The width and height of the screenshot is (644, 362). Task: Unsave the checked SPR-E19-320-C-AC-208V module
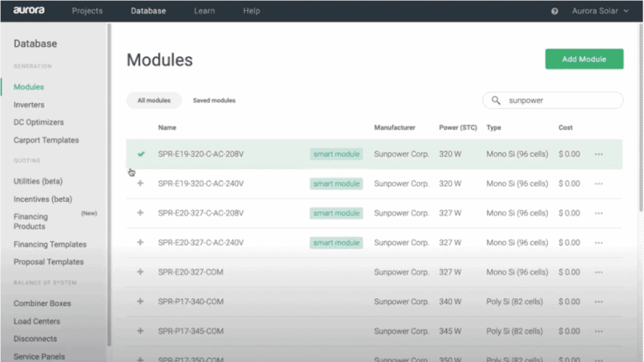tap(141, 154)
